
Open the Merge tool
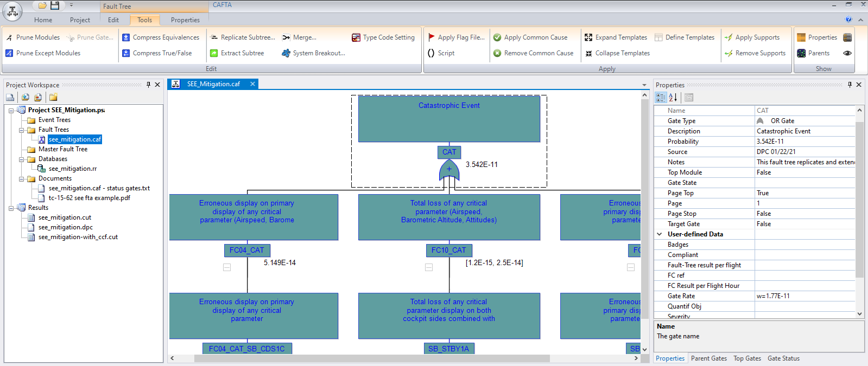pos(299,37)
